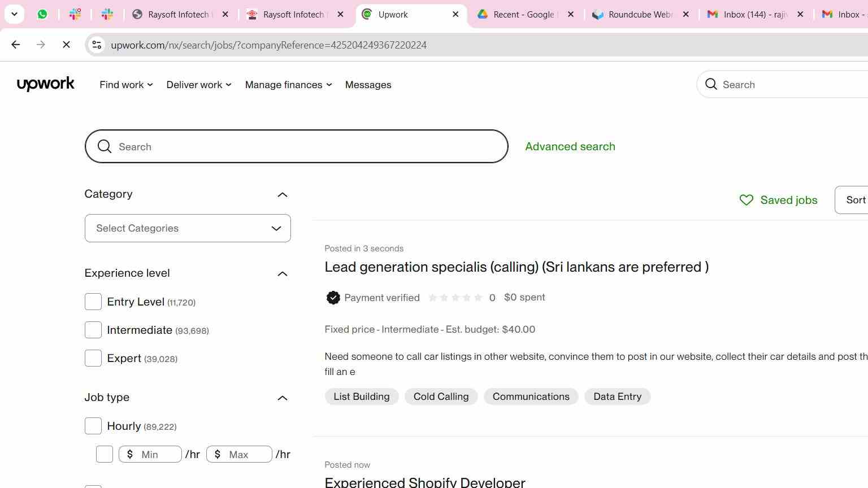Click the client star rating
Image resolution: width=868 pixels, height=488 pixels.
(x=455, y=298)
